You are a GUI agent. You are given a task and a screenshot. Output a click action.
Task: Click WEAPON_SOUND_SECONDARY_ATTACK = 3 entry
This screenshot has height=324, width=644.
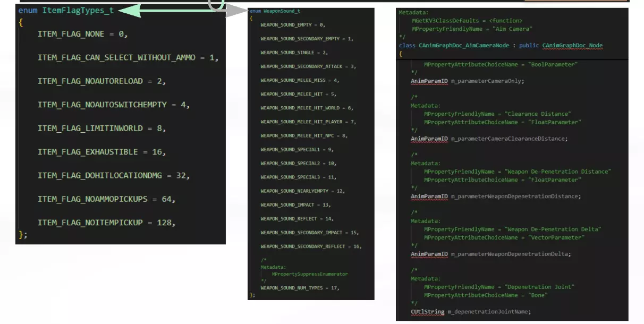[308, 66]
